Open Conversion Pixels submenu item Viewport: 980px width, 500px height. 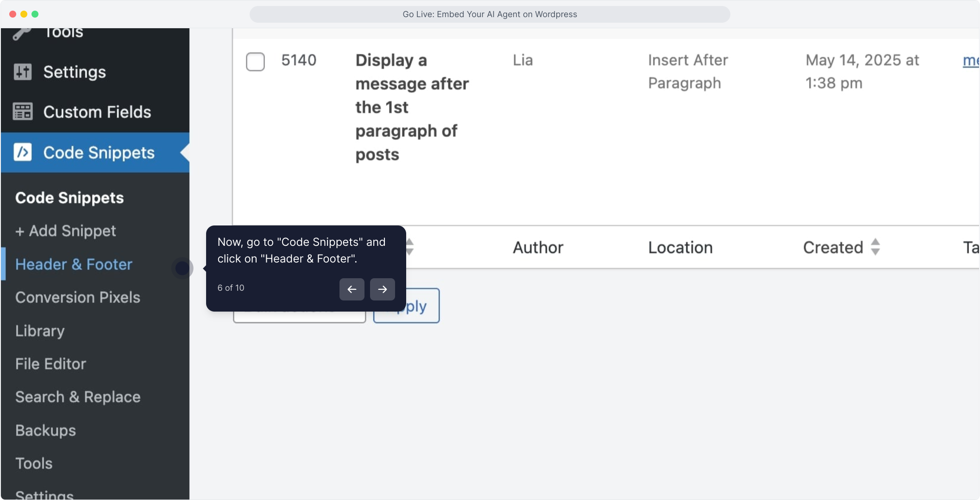point(77,297)
